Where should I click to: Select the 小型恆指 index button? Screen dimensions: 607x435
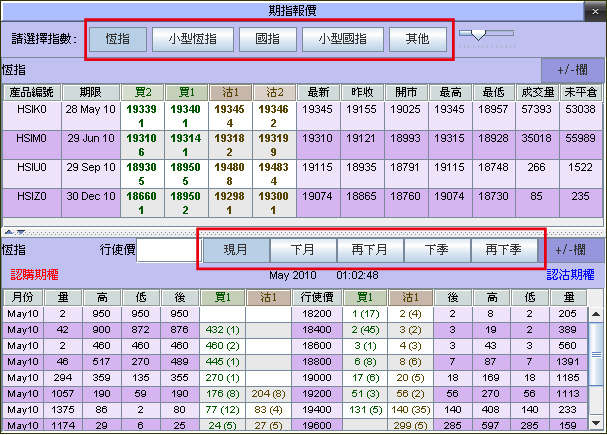(193, 39)
